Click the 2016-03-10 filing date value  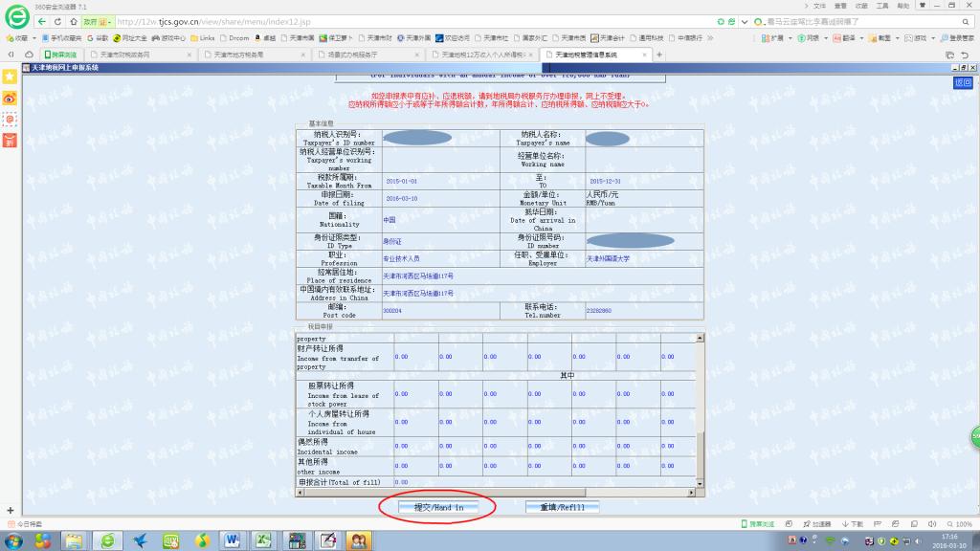tap(401, 199)
